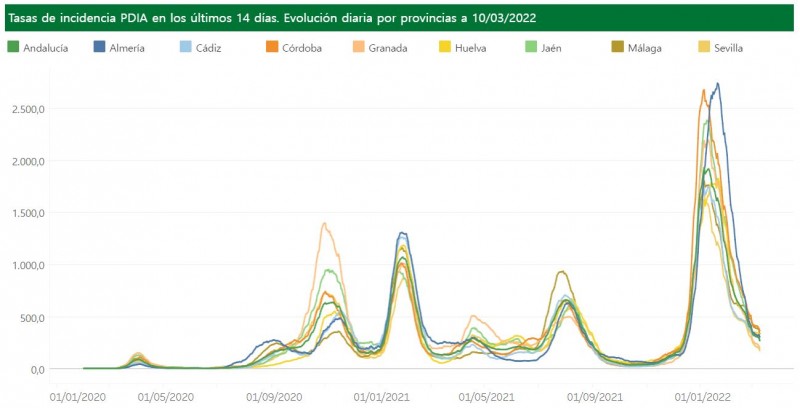The height and width of the screenshot is (408, 800).
Task: Click the Sevilla pale yellow legend swatch
Action: coord(704,47)
